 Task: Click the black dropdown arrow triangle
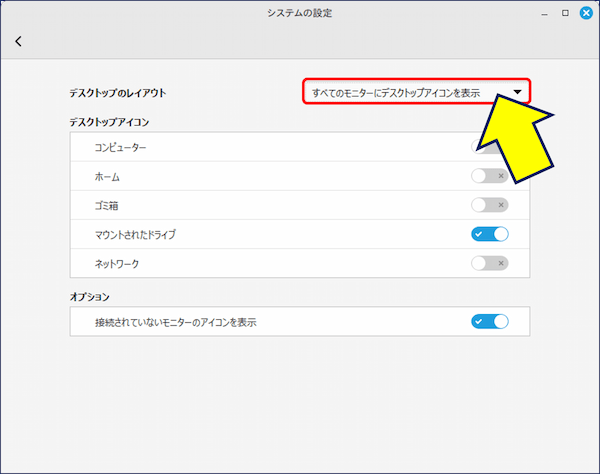coord(517,92)
